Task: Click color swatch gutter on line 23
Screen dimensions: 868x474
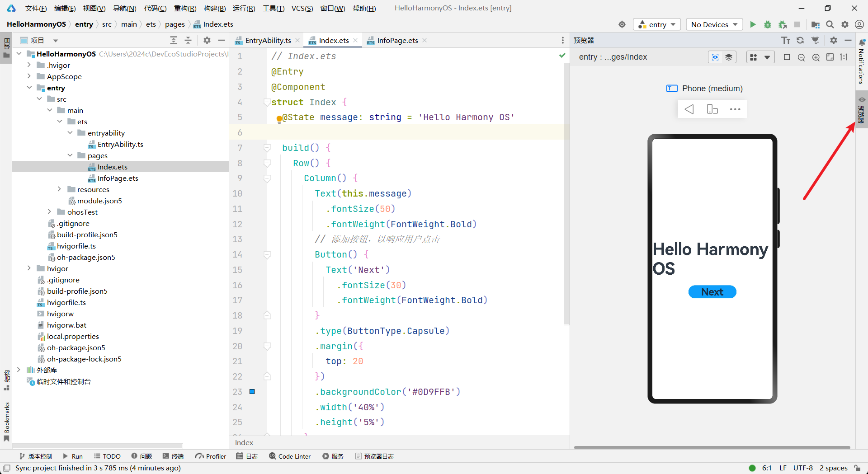Action: point(252,392)
